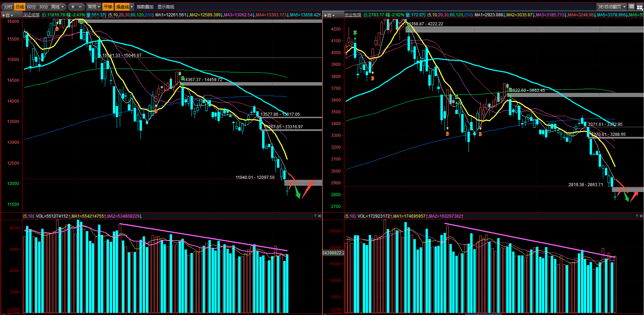Screen dimensions: 644x315
Task: Click left chart MA1=12261.561 value
Action: pyautogui.click(x=171, y=15)
